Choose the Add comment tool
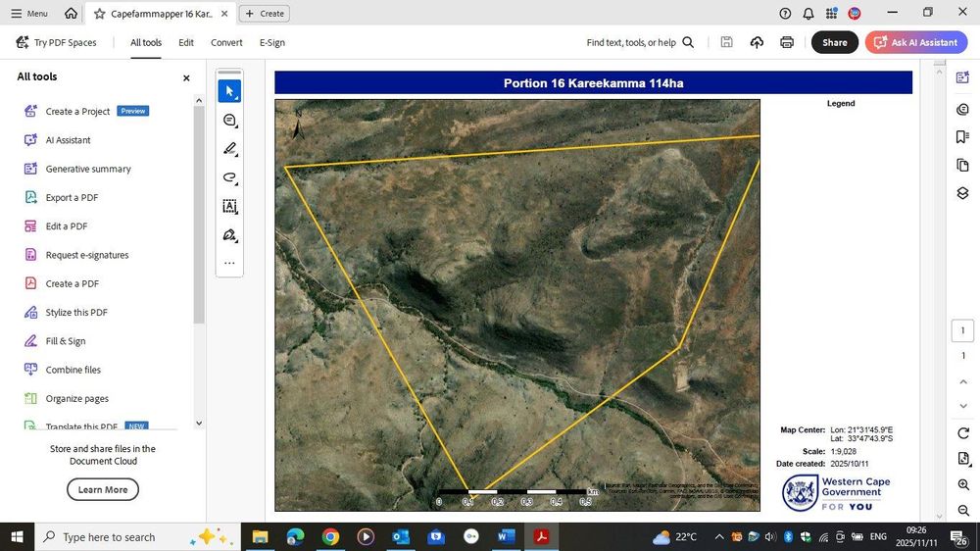Image resolution: width=980 pixels, height=551 pixels. 229,121
